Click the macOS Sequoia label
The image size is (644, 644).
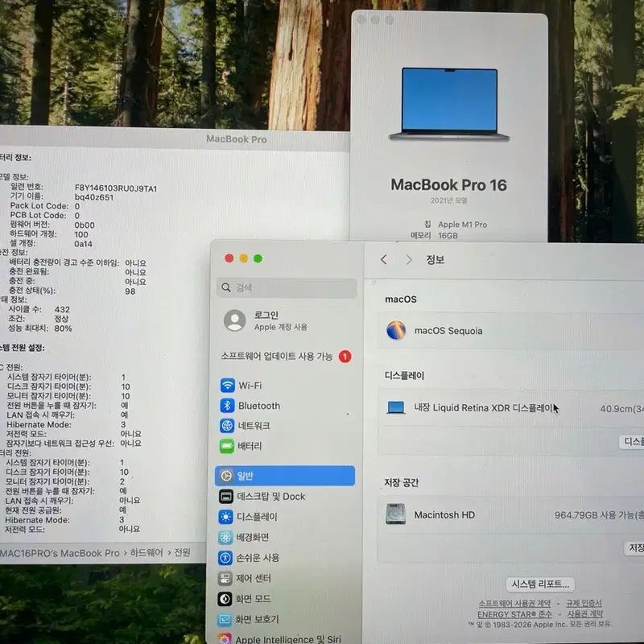click(x=448, y=331)
